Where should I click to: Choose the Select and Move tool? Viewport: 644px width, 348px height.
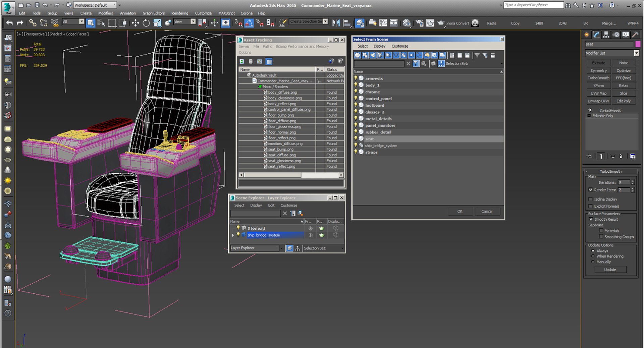click(x=135, y=23)
